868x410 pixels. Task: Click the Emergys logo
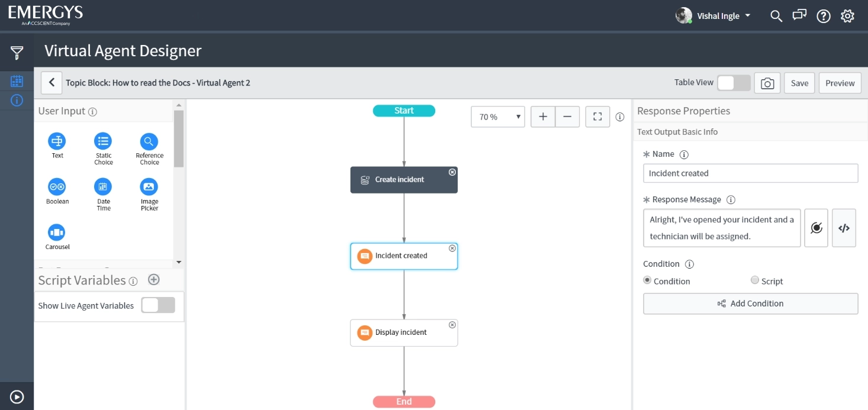[x=46, y=15]
